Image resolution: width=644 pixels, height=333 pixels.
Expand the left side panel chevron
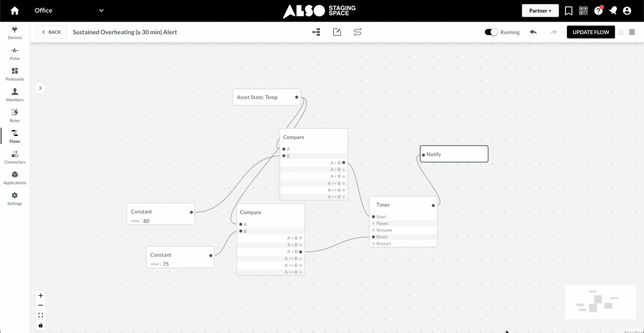point(40,88)
